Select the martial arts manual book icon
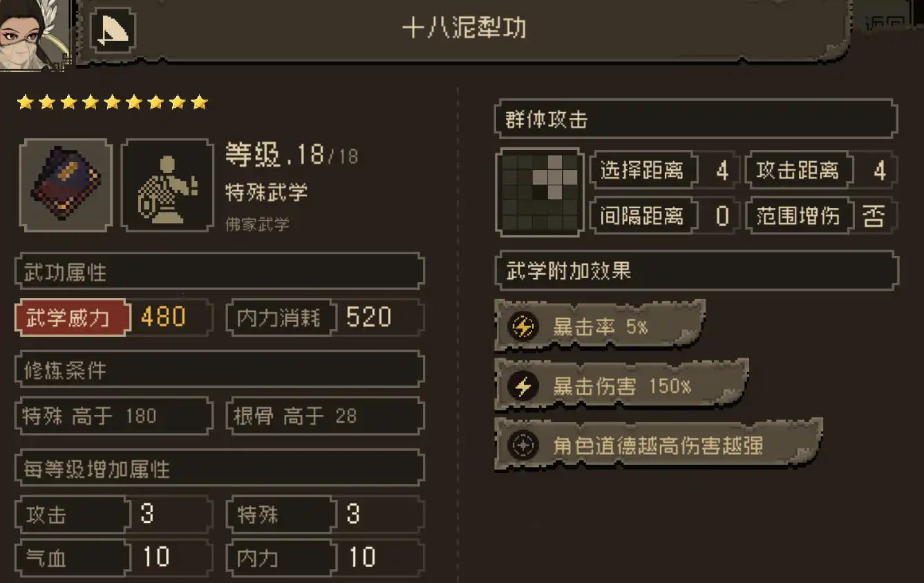The height and width of the screenshot is (583, 924). [66, 185]
